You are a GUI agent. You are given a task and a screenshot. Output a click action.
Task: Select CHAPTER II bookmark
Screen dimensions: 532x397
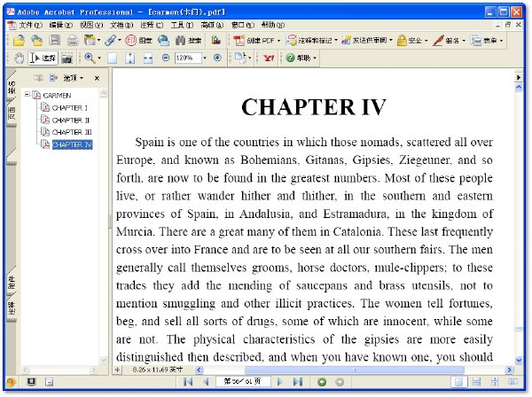point(71,120)
